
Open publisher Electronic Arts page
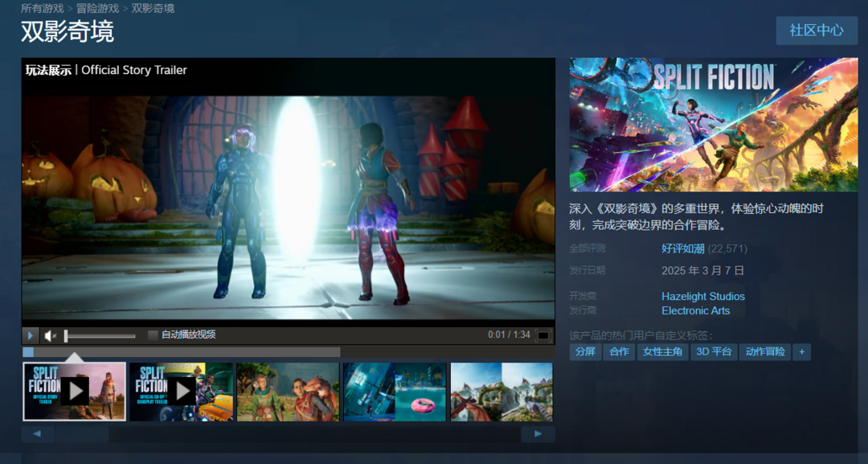[x=695, y=310]
